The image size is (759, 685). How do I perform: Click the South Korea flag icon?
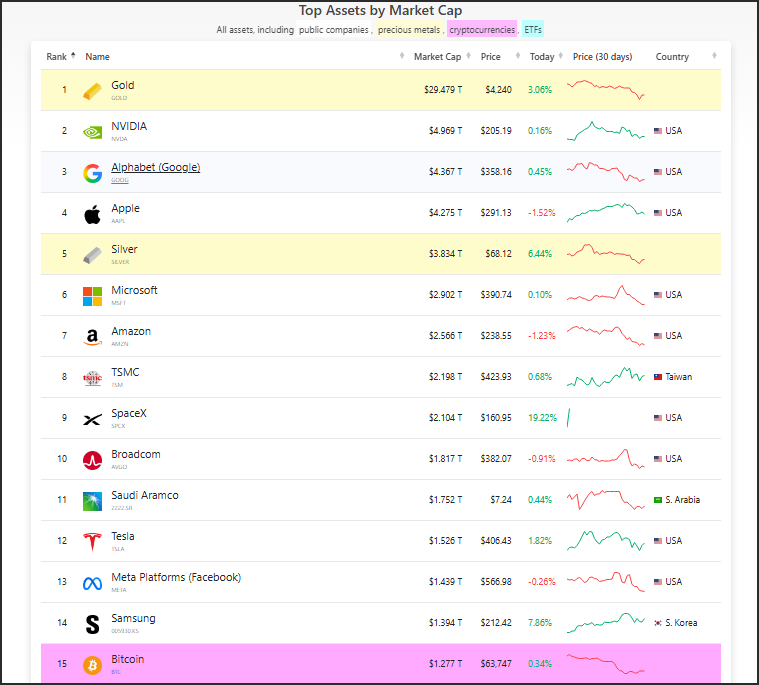click(658, 623)
